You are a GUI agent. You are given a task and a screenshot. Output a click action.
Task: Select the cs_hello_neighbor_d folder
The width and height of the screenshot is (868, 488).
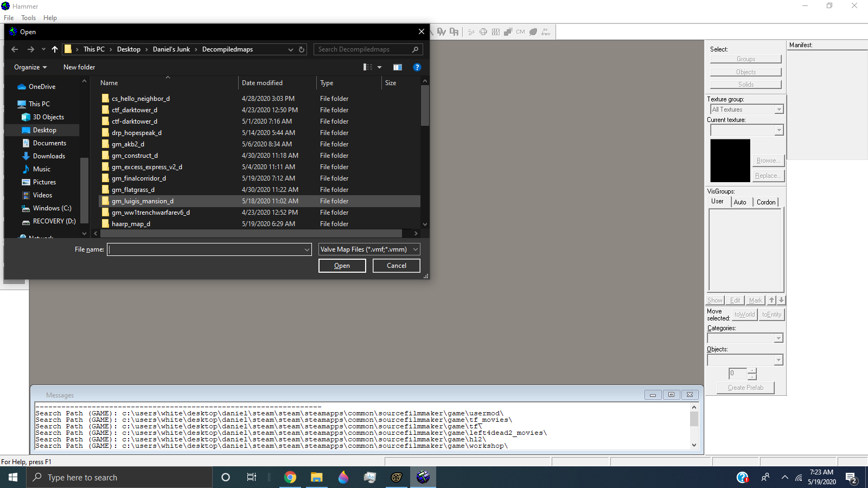(x=259, y=99)
